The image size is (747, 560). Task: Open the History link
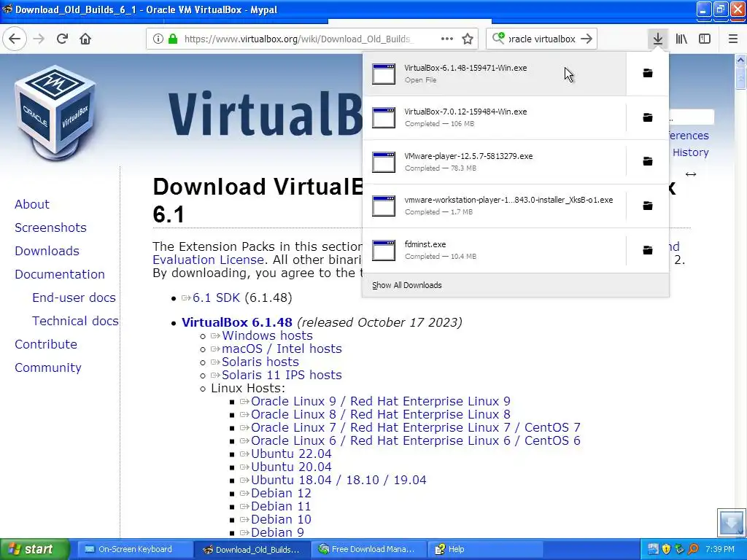click(690, 152)
